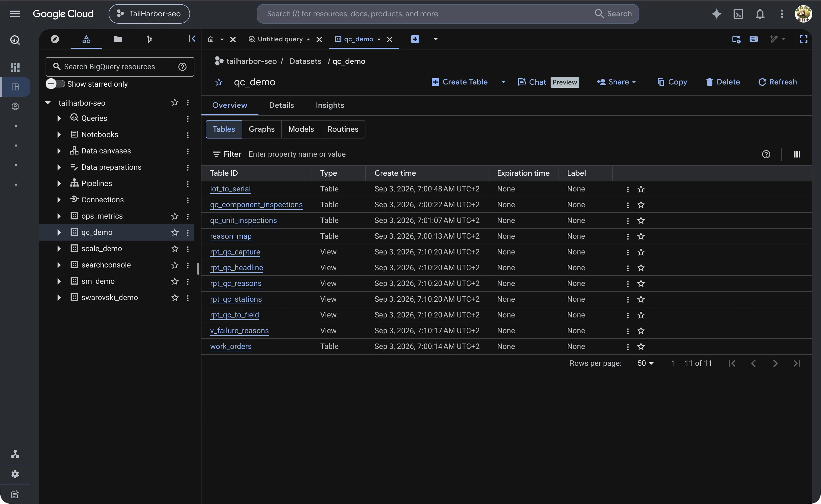
Task: Close the Untitled query tab
Action: [319, 39]
